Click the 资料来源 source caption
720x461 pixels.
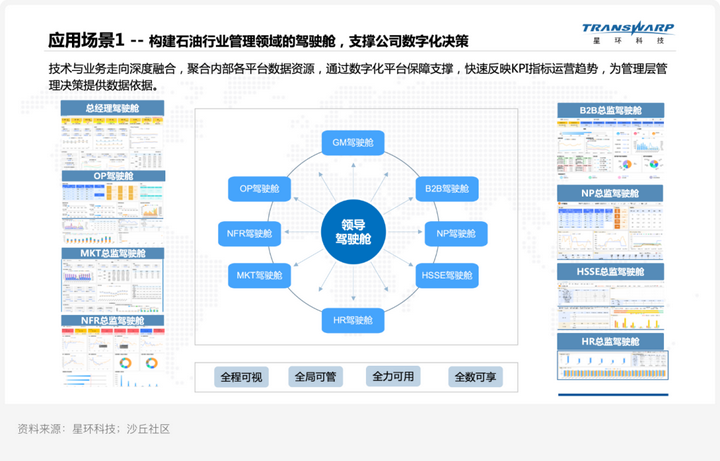coord(94,429)
